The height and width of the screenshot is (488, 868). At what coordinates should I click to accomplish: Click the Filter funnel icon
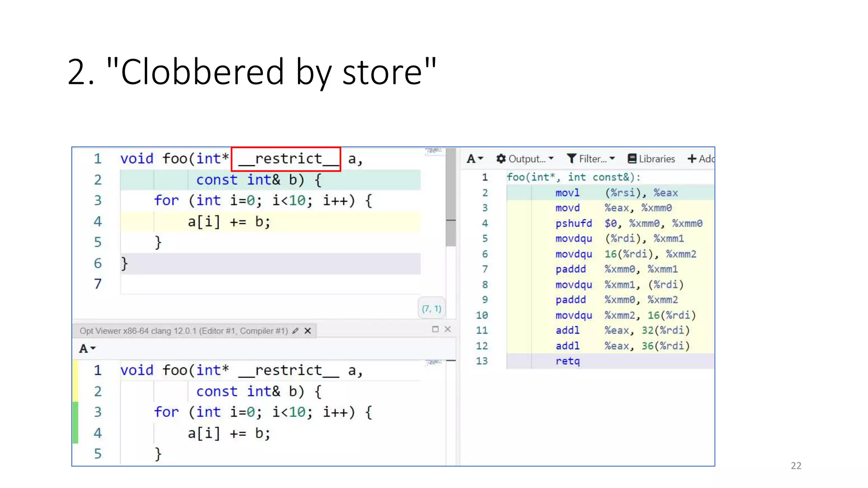point(571,158)
